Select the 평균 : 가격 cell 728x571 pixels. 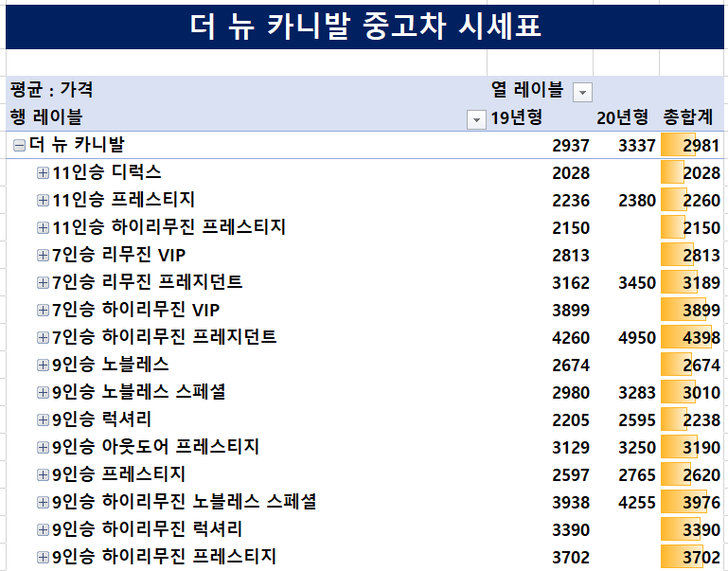click(x=51, y=89)
